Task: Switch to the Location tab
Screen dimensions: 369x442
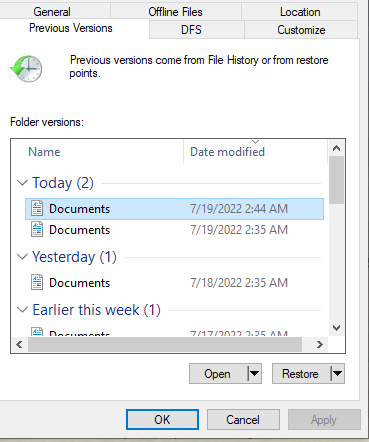Action: coord(300,12)
